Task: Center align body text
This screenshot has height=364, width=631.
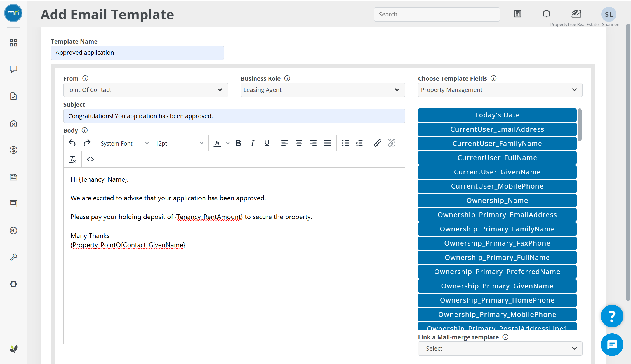Action: click(299, 143)
